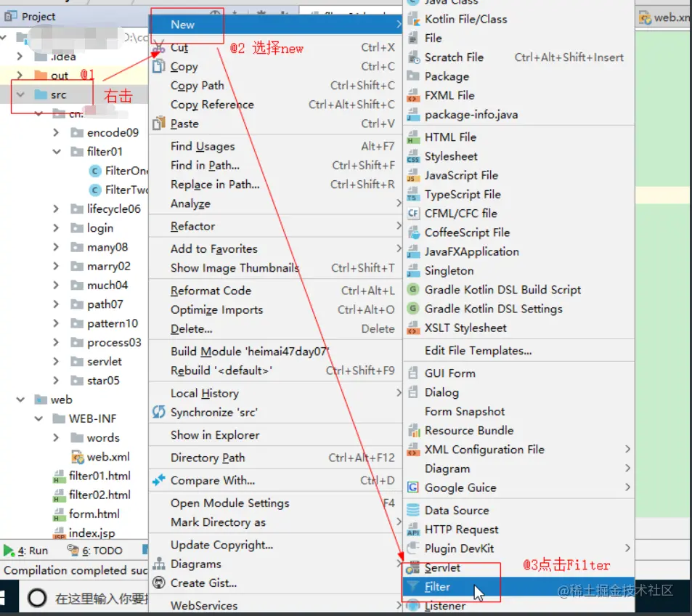The image size is (692, 616).
Task: Click the Google Guice icon
Action: point(413,487)
